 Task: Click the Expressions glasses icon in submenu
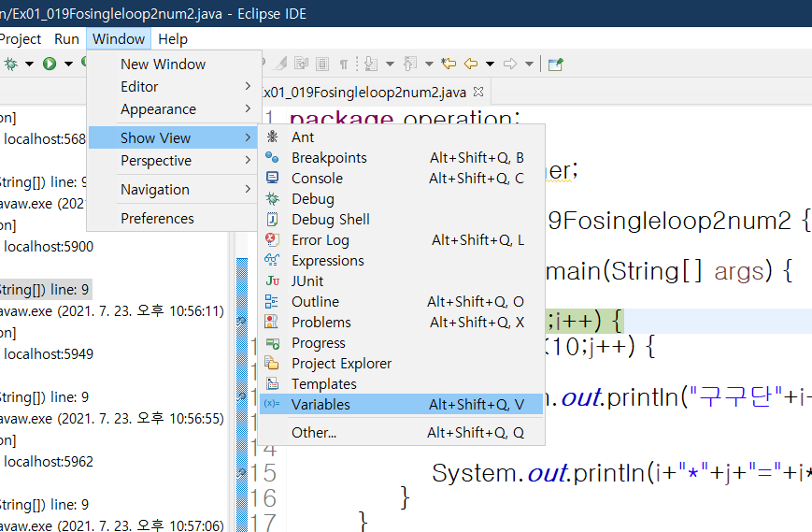[x=272, y=260]
